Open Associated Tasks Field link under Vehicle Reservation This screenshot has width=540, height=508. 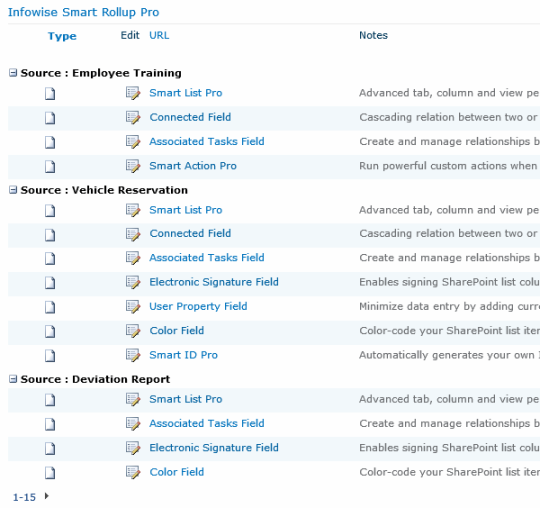click(x=207, y=258)
